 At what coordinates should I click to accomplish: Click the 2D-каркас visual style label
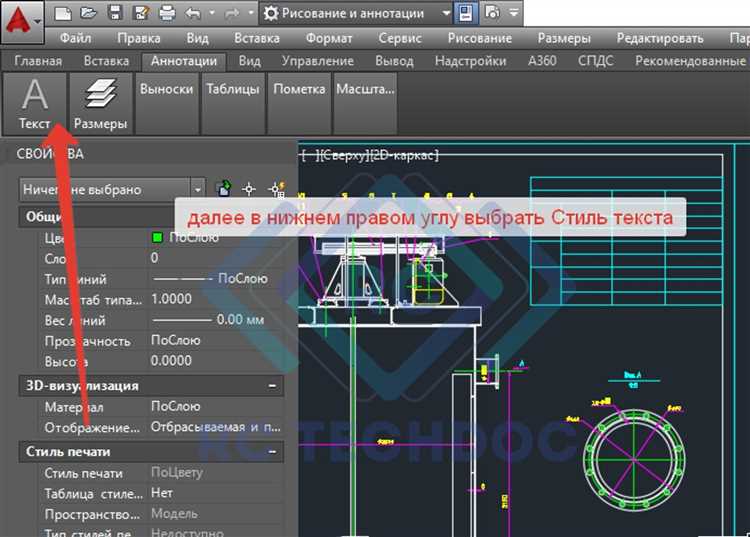[405, 155]
